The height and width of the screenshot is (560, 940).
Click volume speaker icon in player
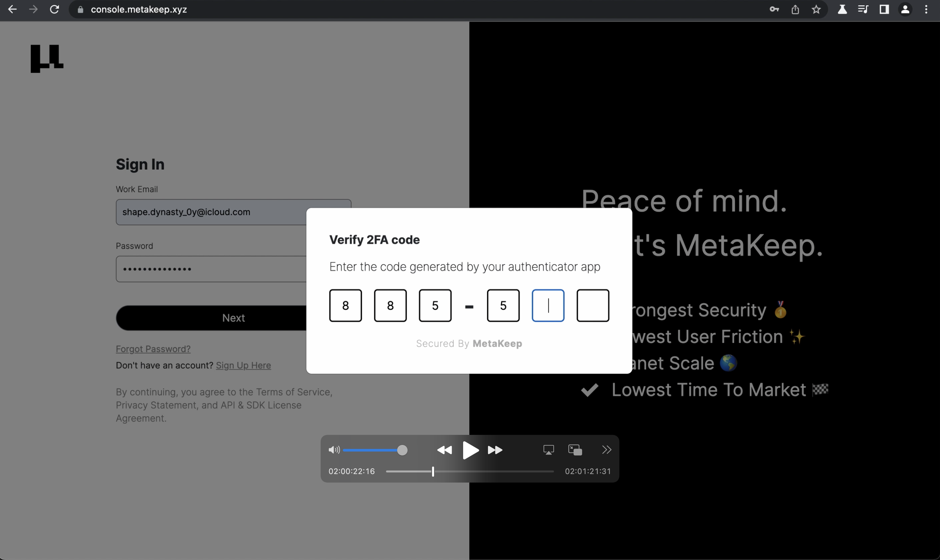click(x=334, y=450)
